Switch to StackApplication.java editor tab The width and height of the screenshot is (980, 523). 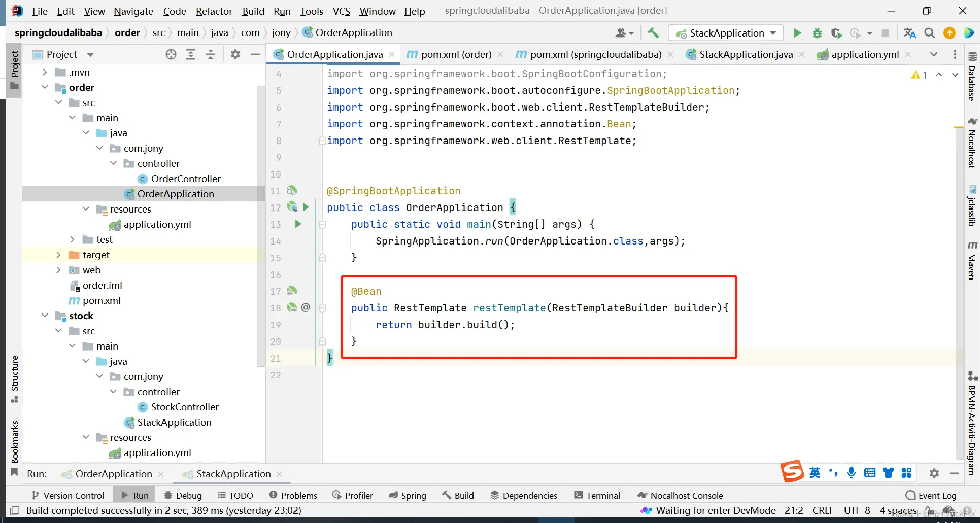pos(746,54)
